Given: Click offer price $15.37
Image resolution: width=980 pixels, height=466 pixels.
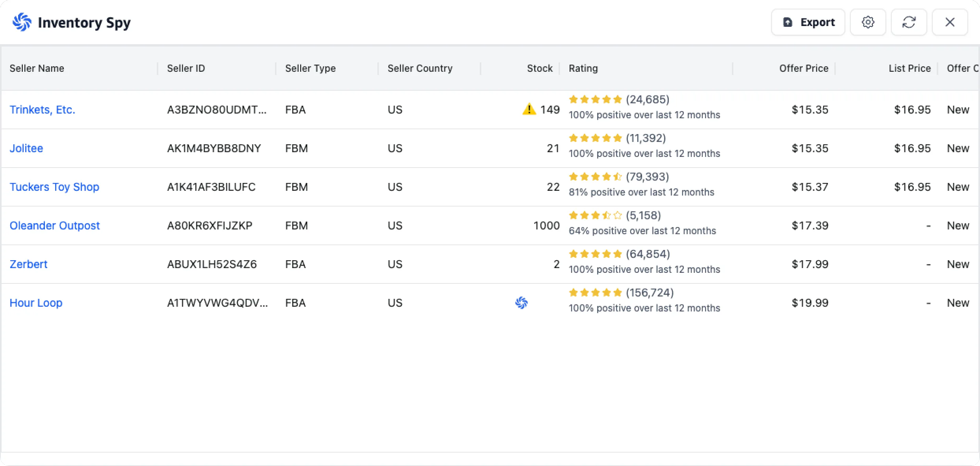Looking at the screenshot, I should click(810, 187).
